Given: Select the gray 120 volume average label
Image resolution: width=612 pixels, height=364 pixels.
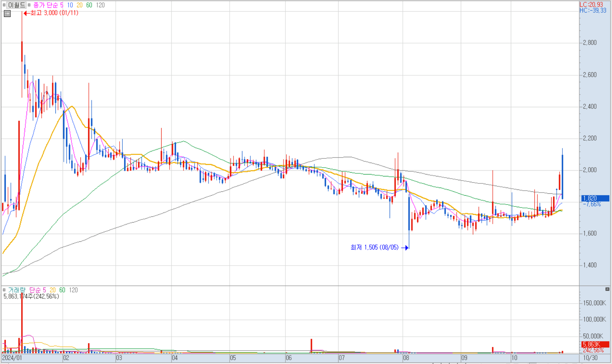Looking at the screenshot, I should pos(73,290).
